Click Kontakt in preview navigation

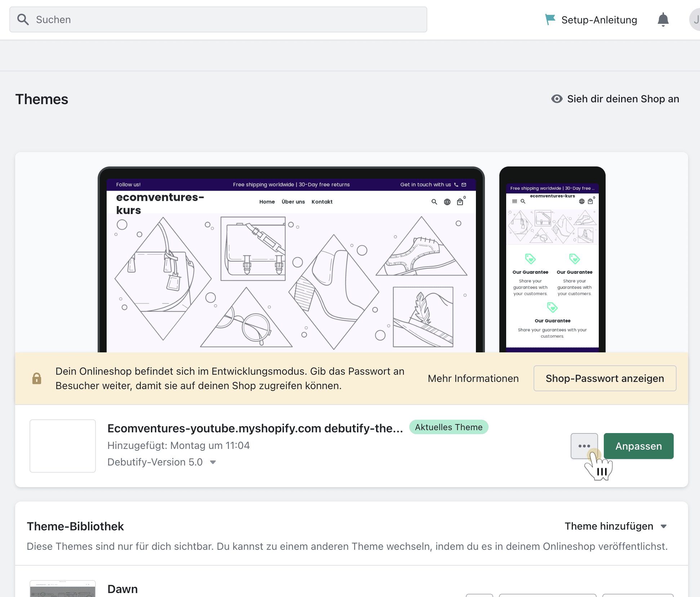(x=322, y=202)
